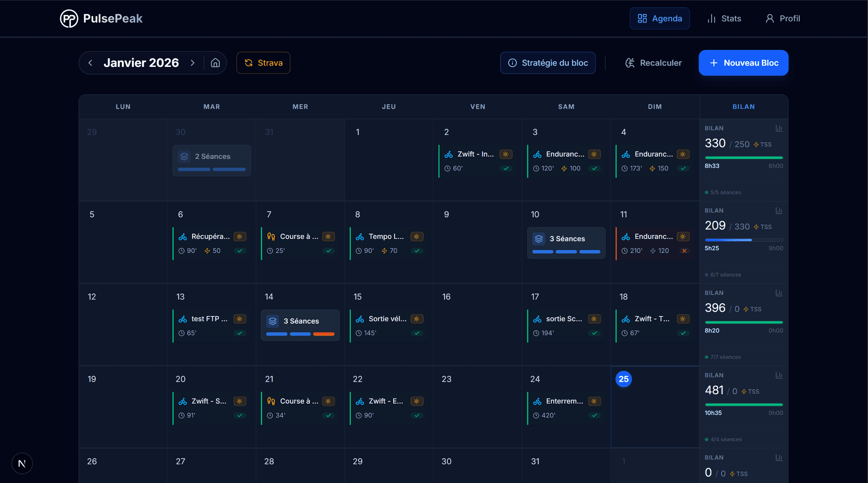
Task: Click the Nouveau Bloc button
Action: 743,63
